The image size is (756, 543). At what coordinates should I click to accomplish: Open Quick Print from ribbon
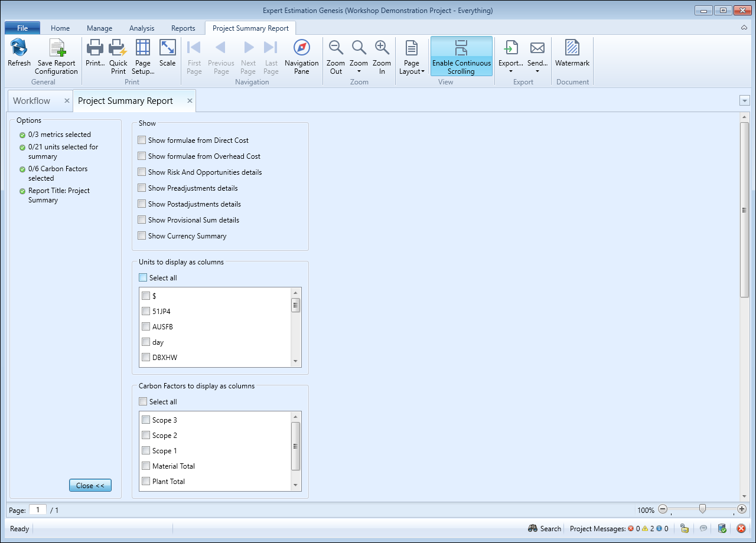118,48
